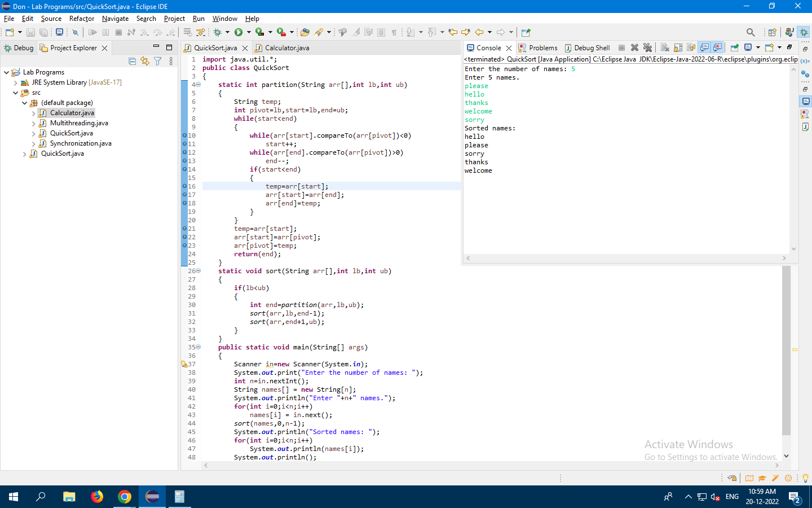812x508 pixels.
Task: Close the Project Explorer view
Action: coord(104,48)
